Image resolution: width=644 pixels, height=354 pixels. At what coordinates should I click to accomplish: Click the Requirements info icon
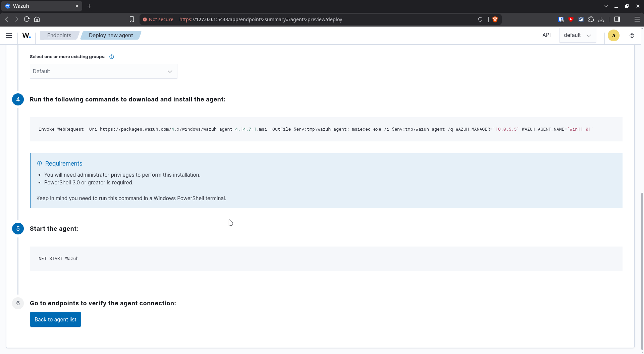click(x=40, y=163)
